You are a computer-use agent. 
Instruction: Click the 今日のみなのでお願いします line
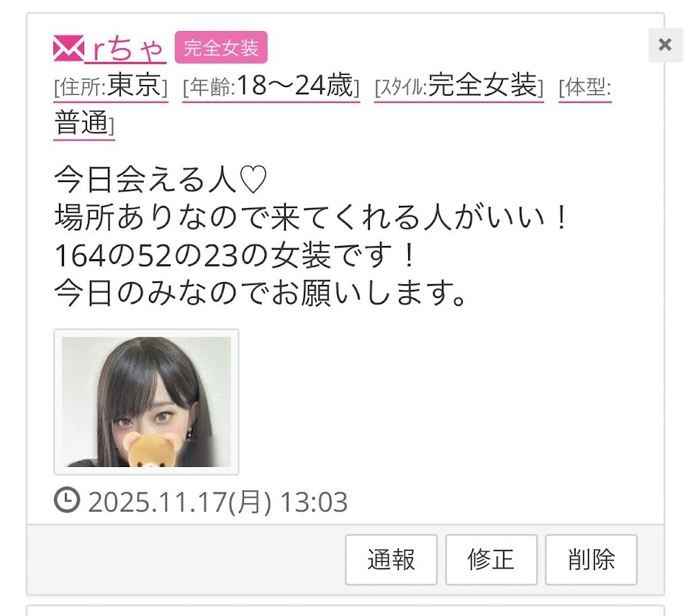260,294
